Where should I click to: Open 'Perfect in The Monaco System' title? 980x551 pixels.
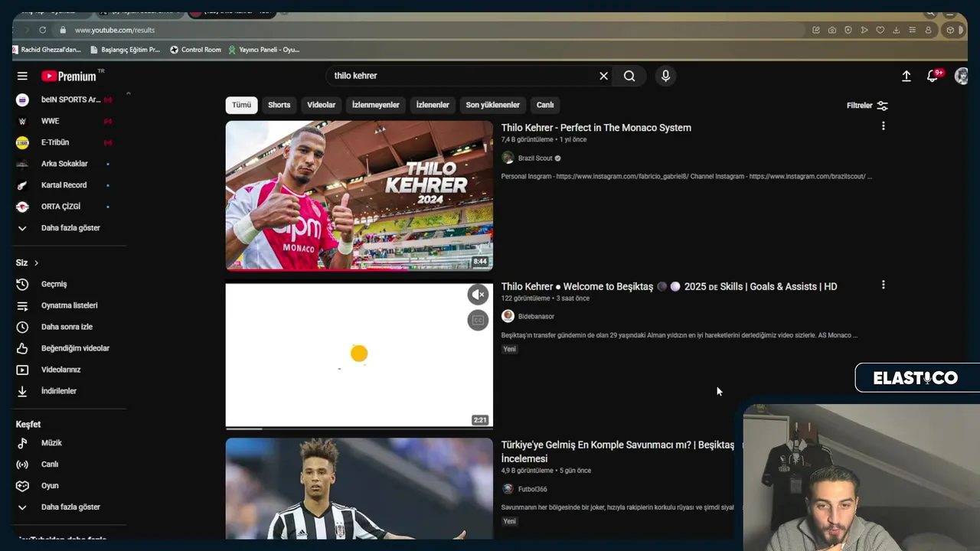click(596, 128)
